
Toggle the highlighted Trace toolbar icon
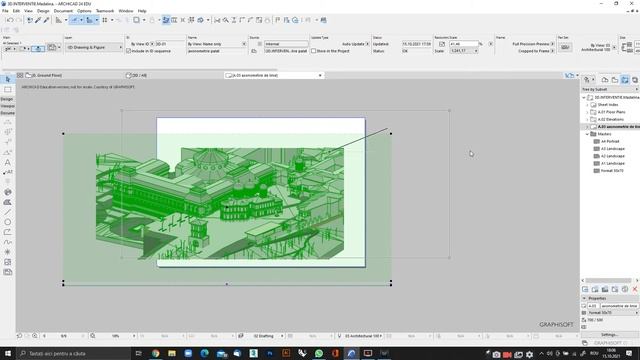point(166,20)
